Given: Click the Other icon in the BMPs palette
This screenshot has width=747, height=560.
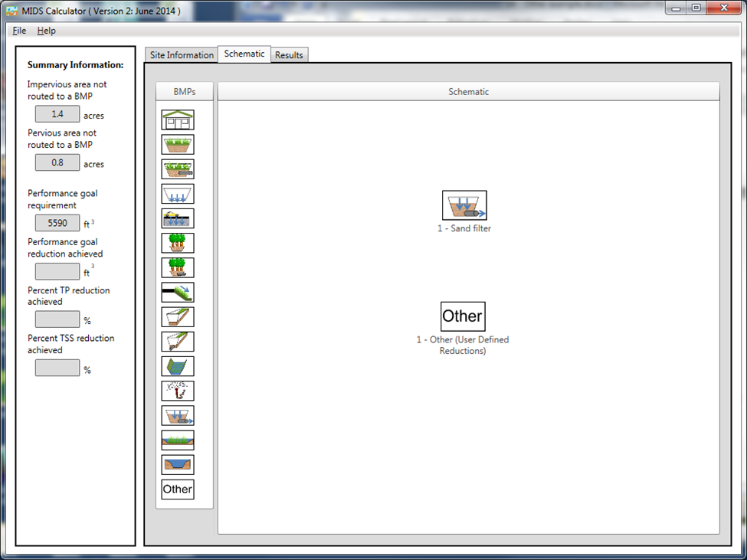Looking at the screenshot, I should coord(178,490).
